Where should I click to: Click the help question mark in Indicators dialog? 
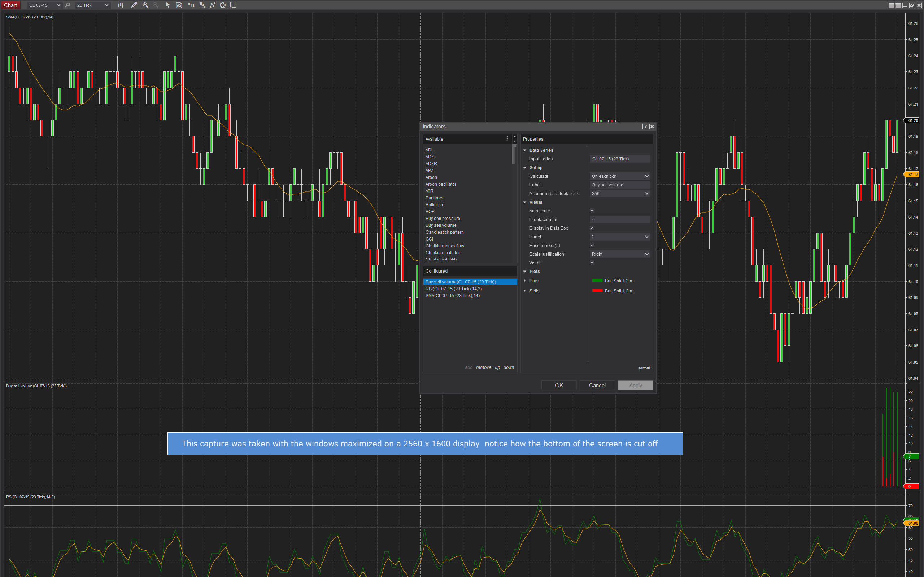645,127
